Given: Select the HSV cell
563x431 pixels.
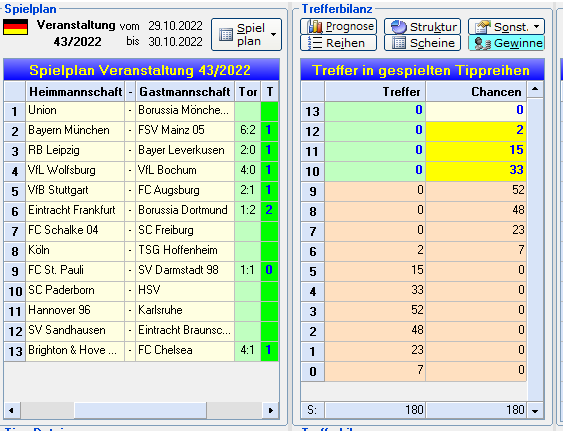Looking at the screenshot, I should [x=185, y=291].
